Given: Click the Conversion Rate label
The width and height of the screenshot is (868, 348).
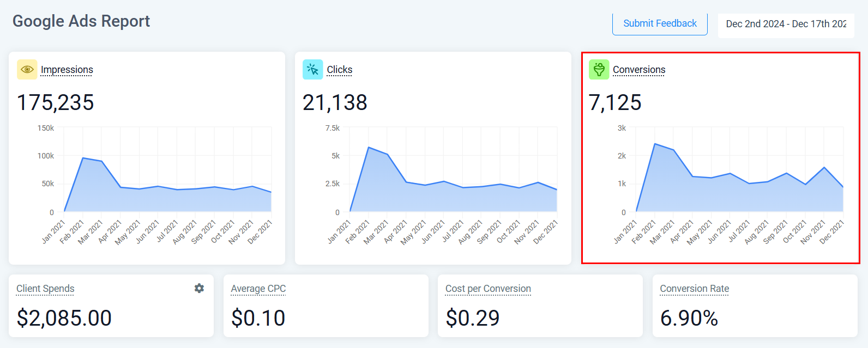Looking at the screenshot, I should click(x=694, y=289).
